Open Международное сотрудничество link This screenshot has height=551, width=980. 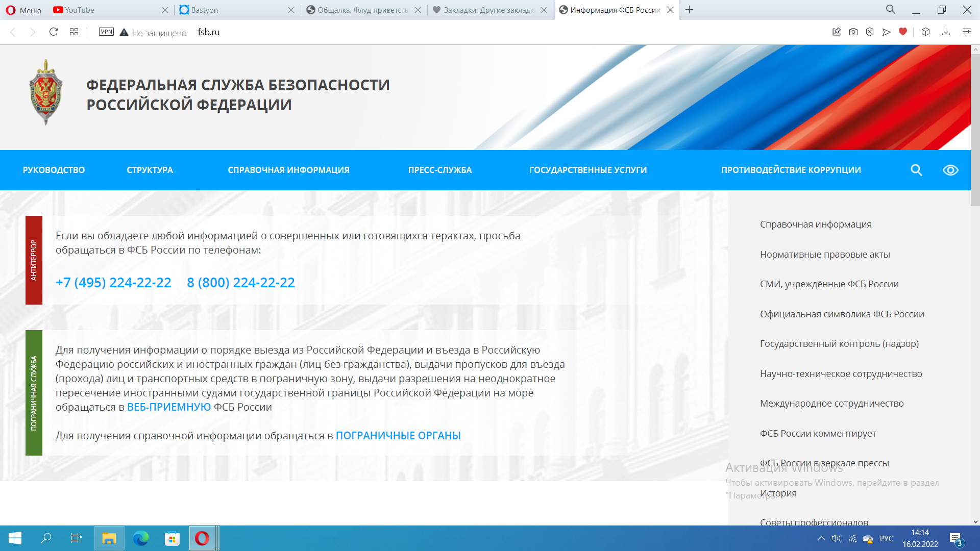pos(831,404)
